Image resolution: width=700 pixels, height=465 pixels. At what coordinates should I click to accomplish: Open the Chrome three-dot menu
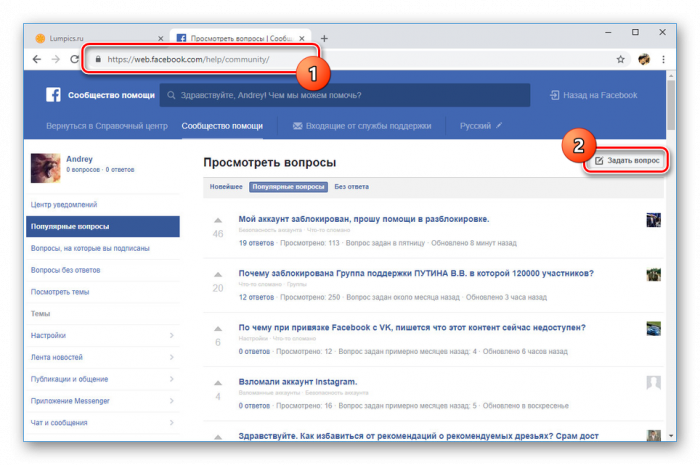tap(667, 60)
